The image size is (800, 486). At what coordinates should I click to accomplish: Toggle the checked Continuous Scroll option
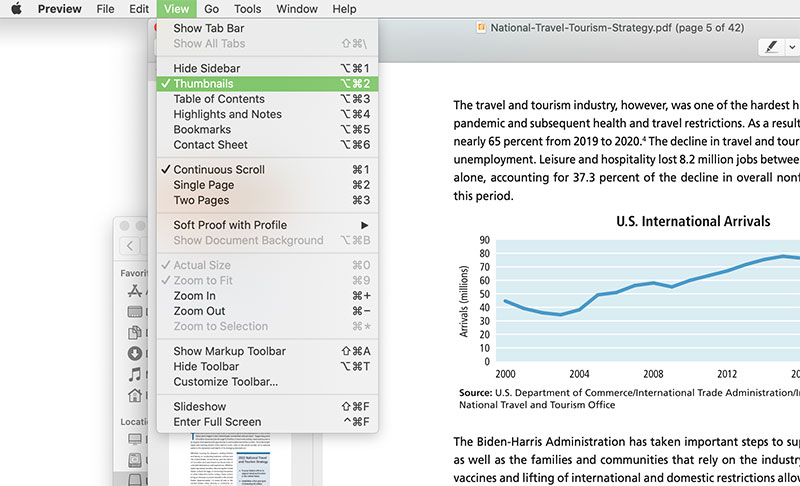pos(219,170)
